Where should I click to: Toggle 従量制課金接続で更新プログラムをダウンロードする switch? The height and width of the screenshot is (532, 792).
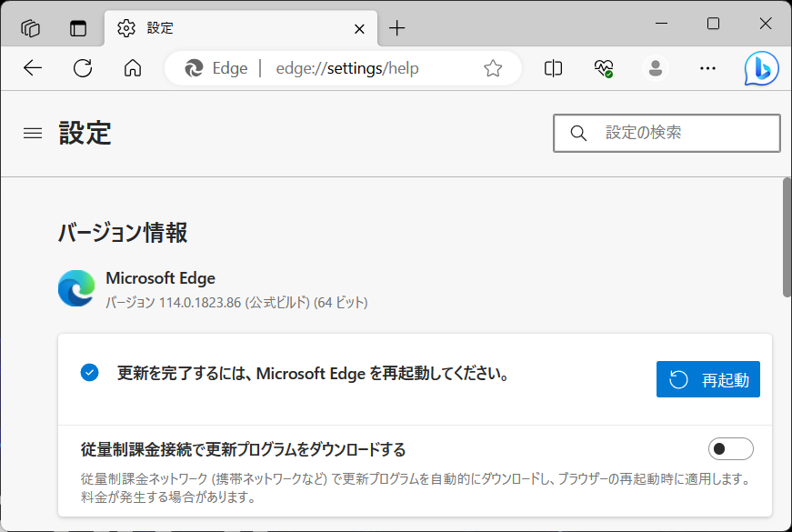(733, 448)
